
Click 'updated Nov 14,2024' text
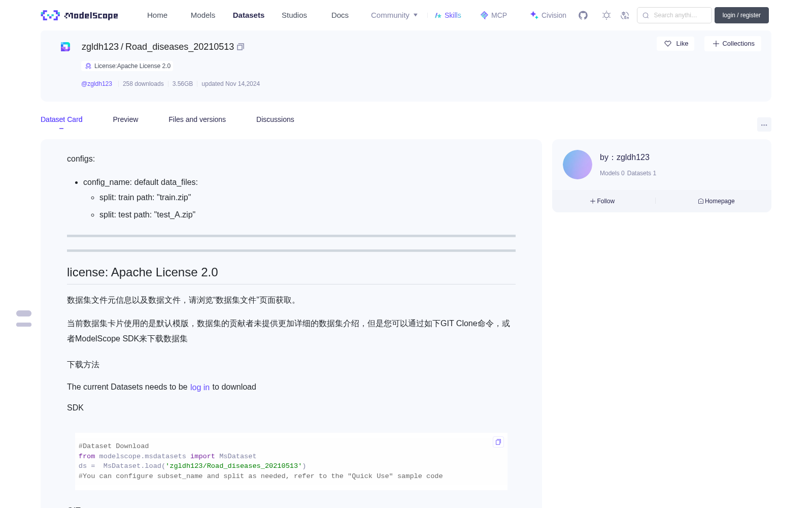[x=230, y=84]
